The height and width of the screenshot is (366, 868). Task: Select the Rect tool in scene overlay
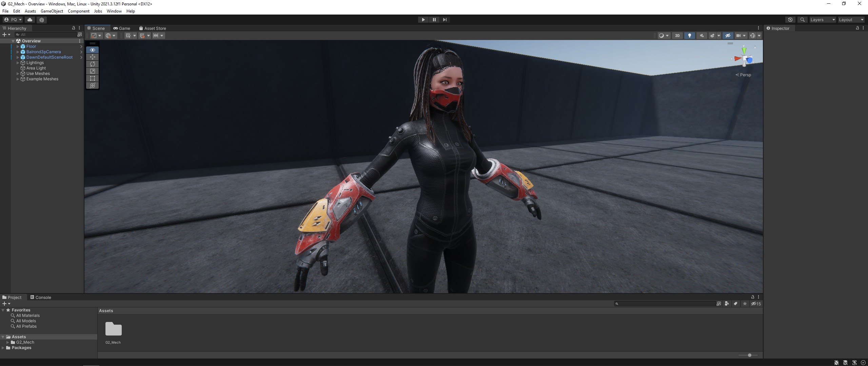point(93,78)
